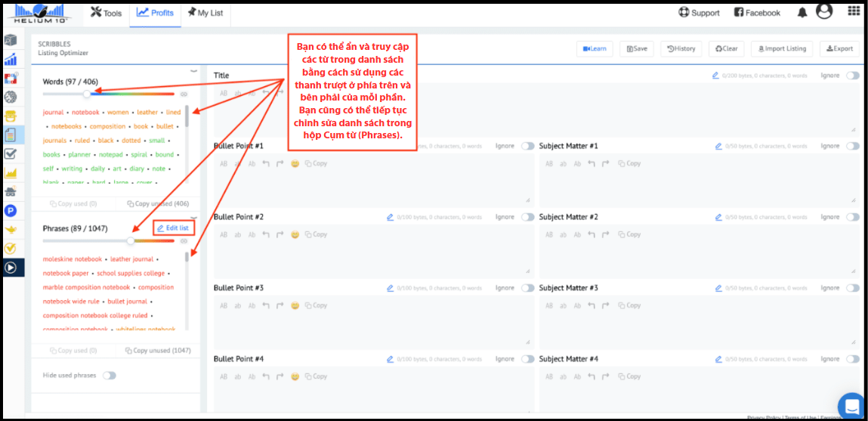Toggle Ignore for Subject Matter #2
This screenshot has height=421, width=868.
(x=853, y=217)
